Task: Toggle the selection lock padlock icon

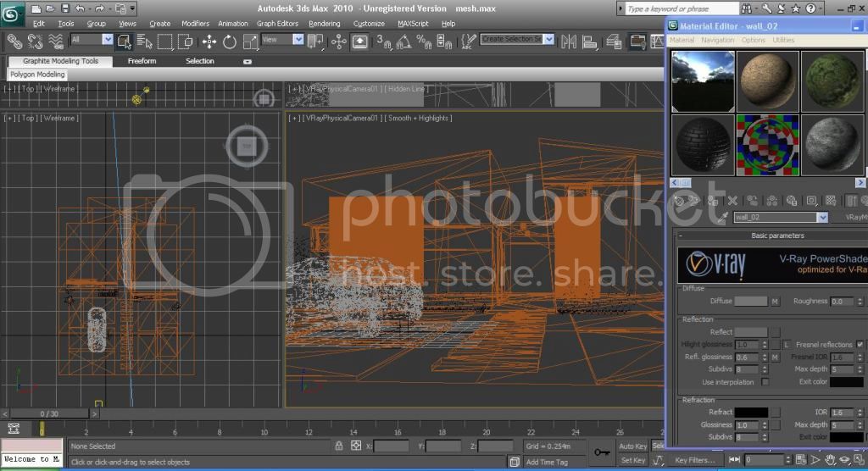Action: pyautogui.click(x=338, y=446)
